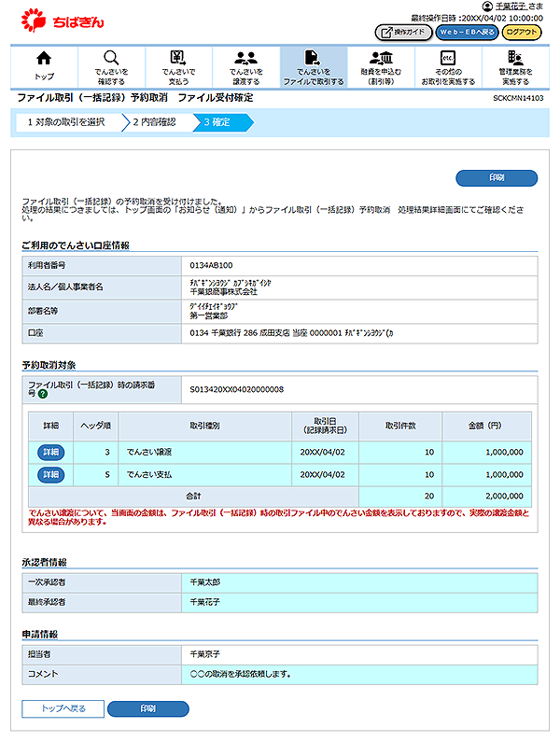
Task: Click the 取引種別 column header
Action: 205,427
